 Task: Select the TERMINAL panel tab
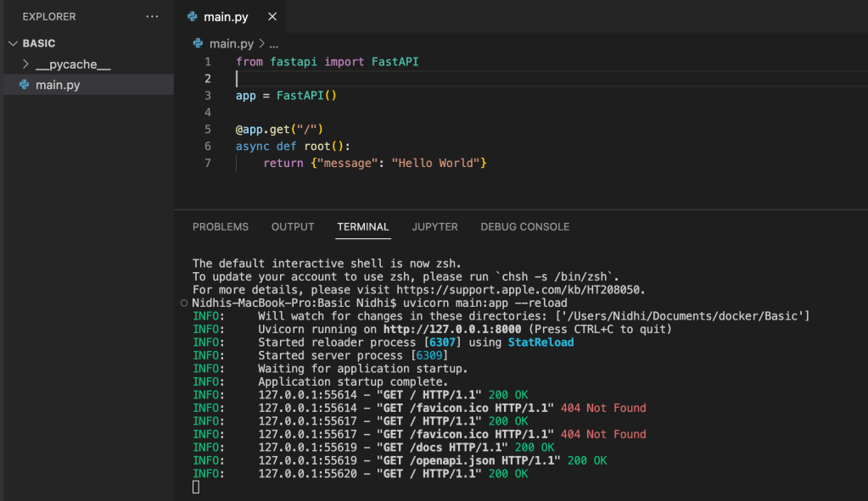363,227
